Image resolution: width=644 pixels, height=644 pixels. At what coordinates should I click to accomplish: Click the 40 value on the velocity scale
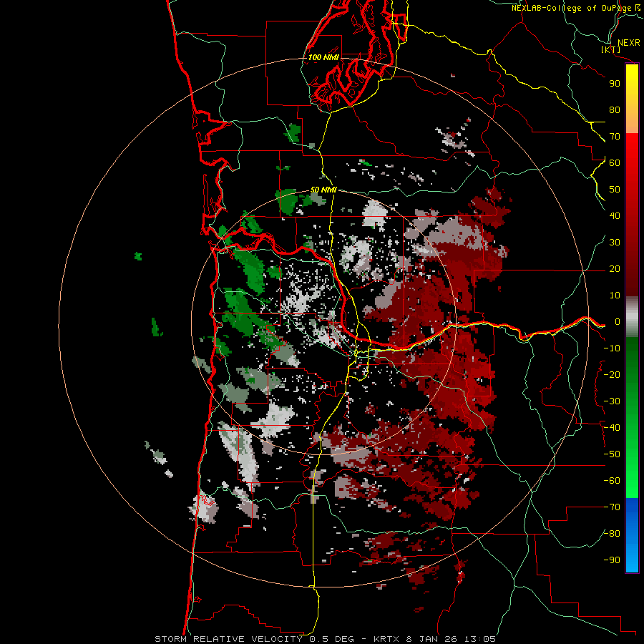615,215
